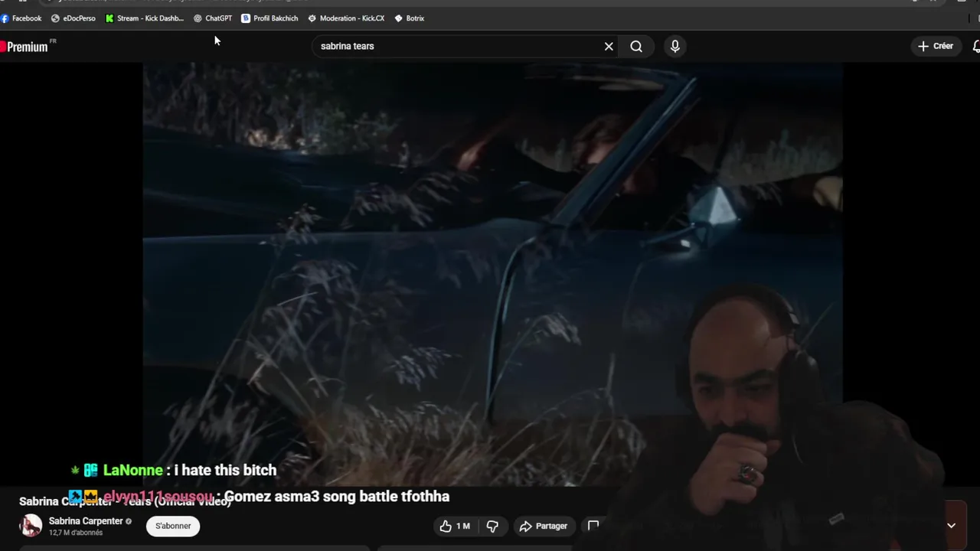Click the S'abonner subscribe button
Screen dimensions: 980x551
(173, 526)
